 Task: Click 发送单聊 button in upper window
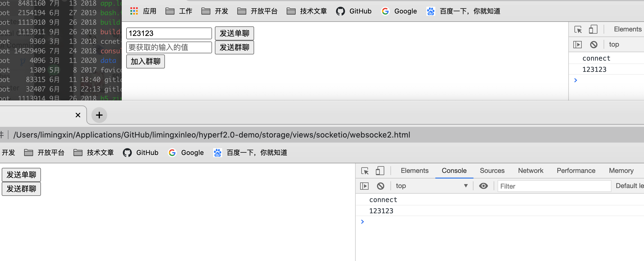click(234, 33)
